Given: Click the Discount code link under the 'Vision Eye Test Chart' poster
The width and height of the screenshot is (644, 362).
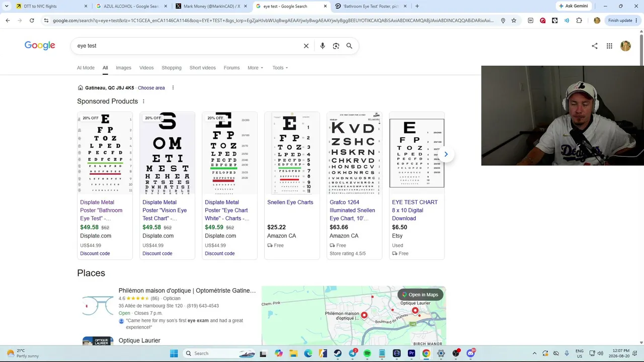Looking at the screenshot, I should pyautogui.click(x=157, y=253).
